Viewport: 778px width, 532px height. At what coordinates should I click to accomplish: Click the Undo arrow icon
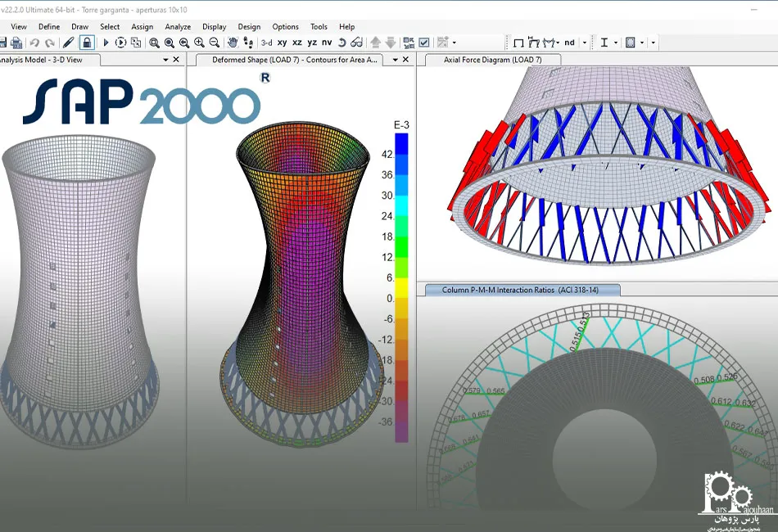34,43
